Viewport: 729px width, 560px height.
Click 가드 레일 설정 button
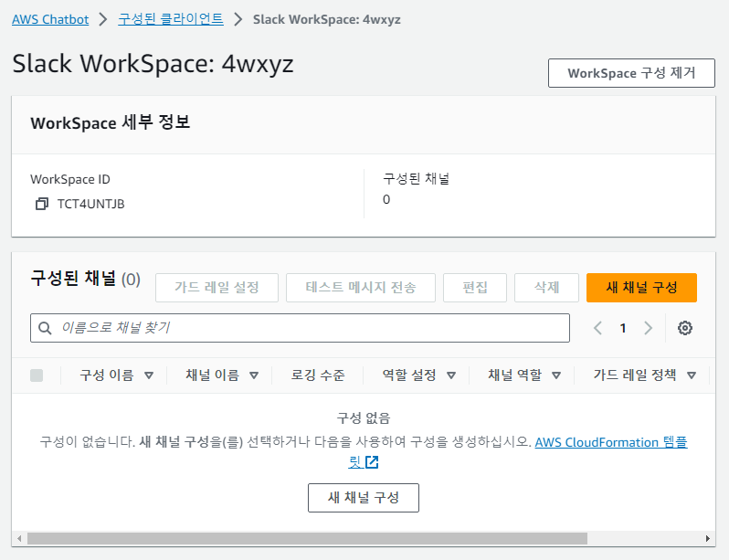217,288
